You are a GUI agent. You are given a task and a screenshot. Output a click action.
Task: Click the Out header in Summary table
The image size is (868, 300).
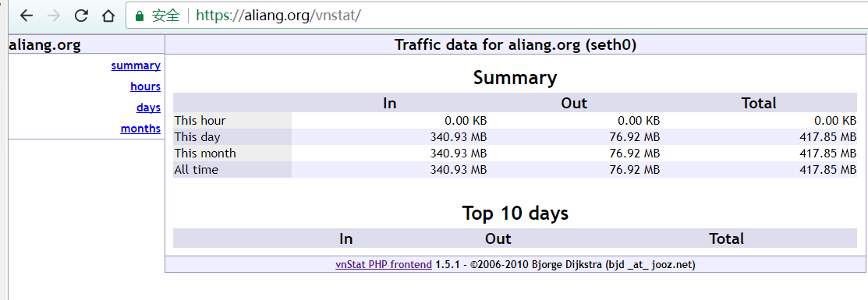574,103
